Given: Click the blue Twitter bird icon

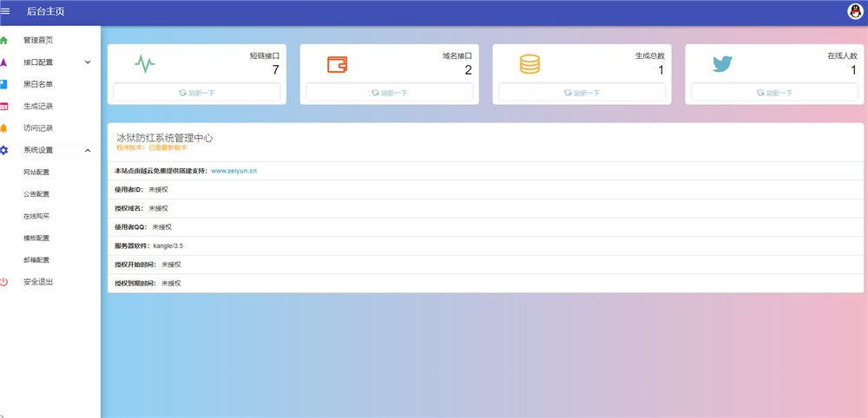Looking at the screenshot, I should pyautogui.click(x=722, y=64).
